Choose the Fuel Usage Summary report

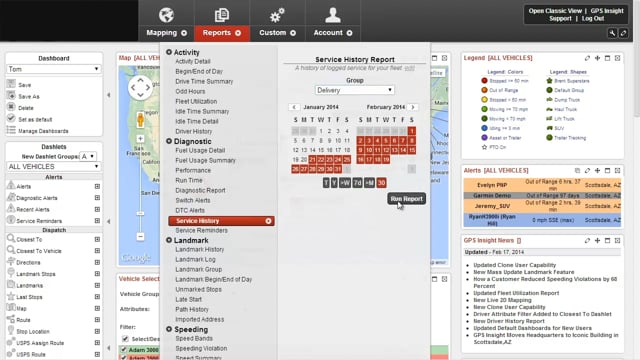pyautogui.click(x=205, y=160)
